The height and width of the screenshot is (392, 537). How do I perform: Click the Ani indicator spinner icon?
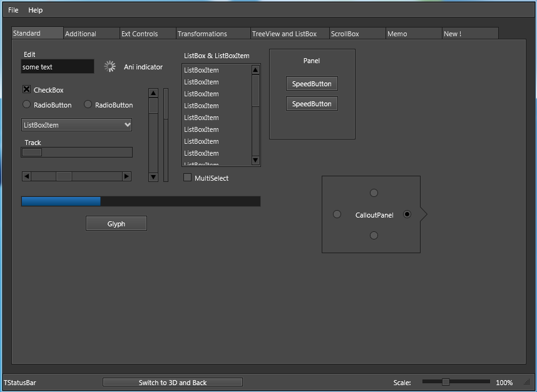point(110,66)
